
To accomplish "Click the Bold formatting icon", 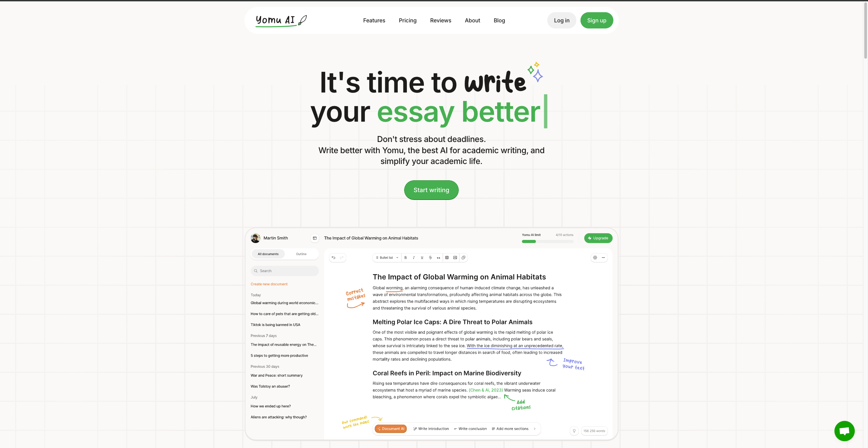I will 406,257.
